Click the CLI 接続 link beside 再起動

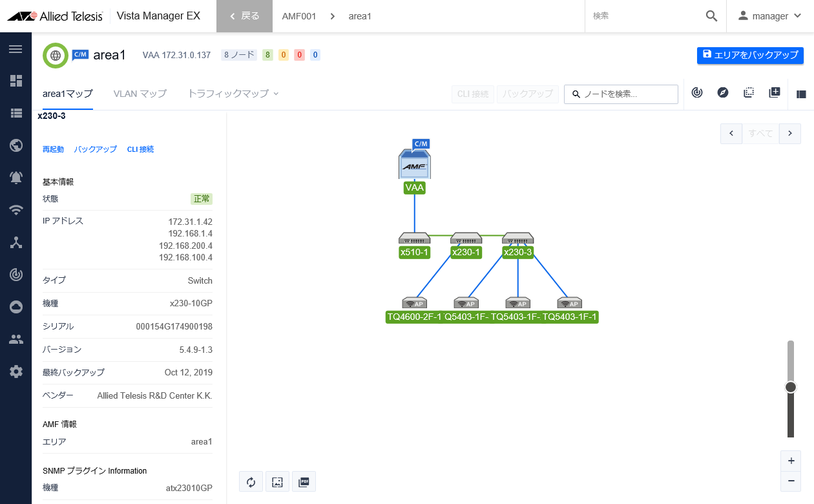tap(140, 149)
